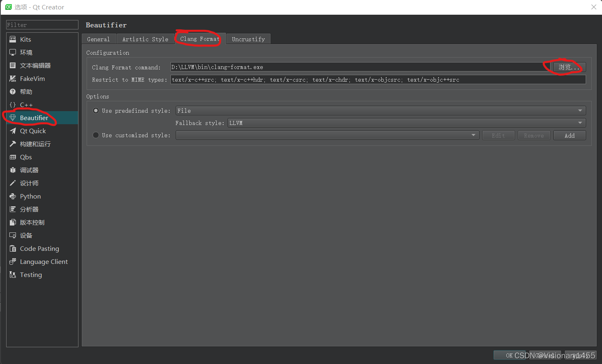
Task: Click the Beautifier diamond icon
Action: 13,118
